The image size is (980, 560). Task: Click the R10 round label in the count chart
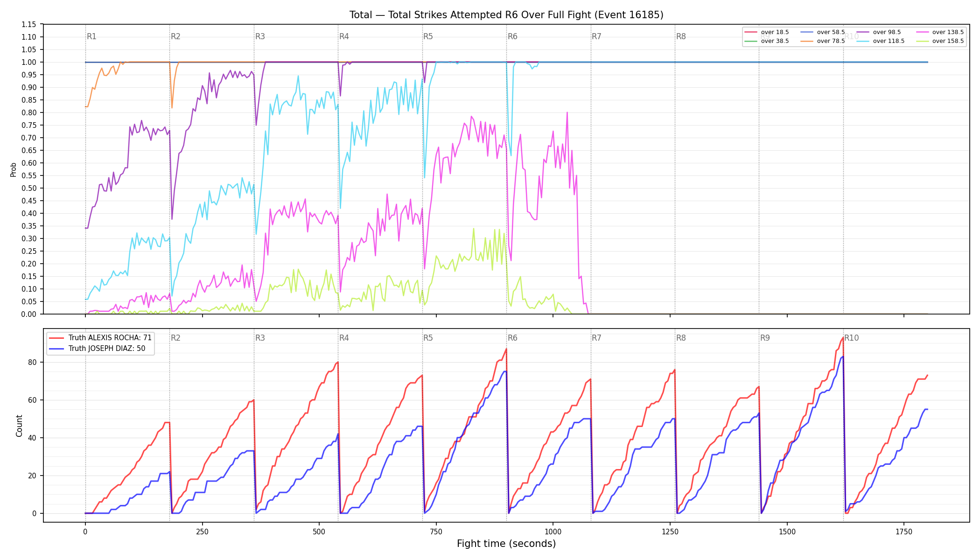[x=851, y=338]
